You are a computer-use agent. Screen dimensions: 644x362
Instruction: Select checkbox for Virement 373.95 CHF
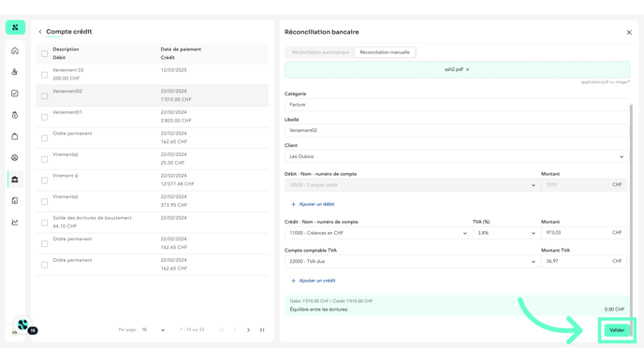[x=44, y=201]
